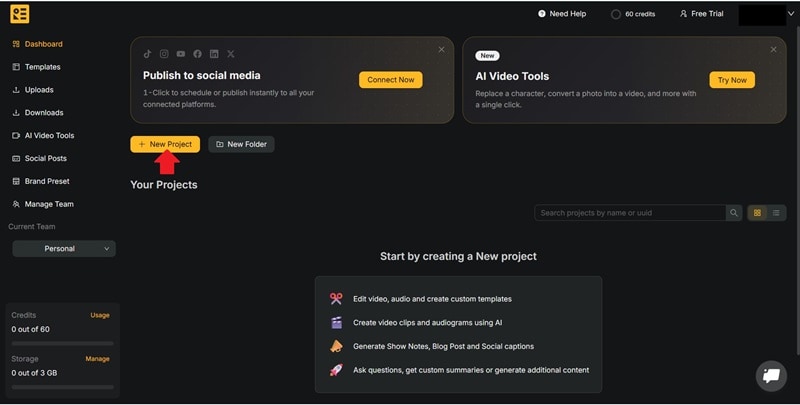The height and width of the screenshot is (405, 800).
Task: Open Need Help
Action: click(x=562, y=14)
